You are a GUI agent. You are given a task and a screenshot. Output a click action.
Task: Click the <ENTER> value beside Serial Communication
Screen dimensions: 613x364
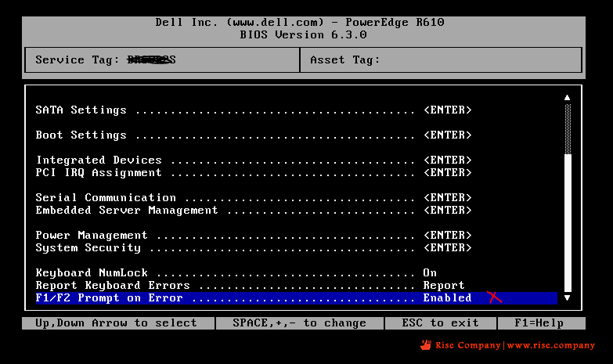pyautogui.click(x=448, y=198)
